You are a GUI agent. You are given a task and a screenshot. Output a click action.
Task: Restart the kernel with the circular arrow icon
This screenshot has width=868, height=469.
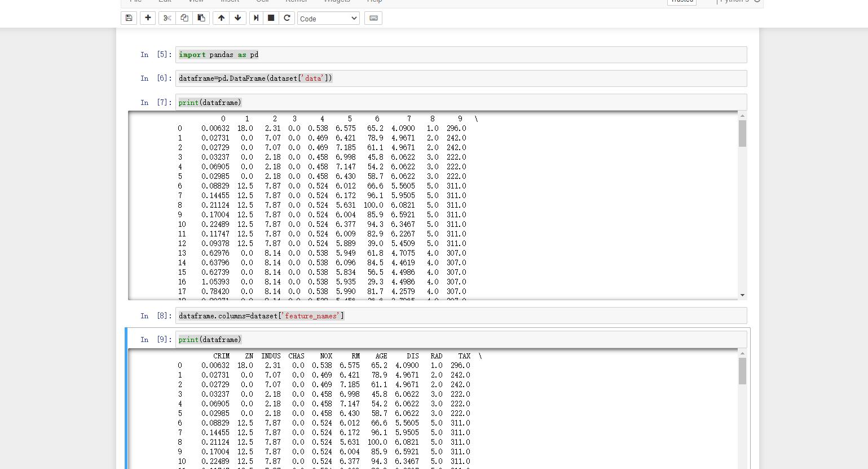coord(287,18)
